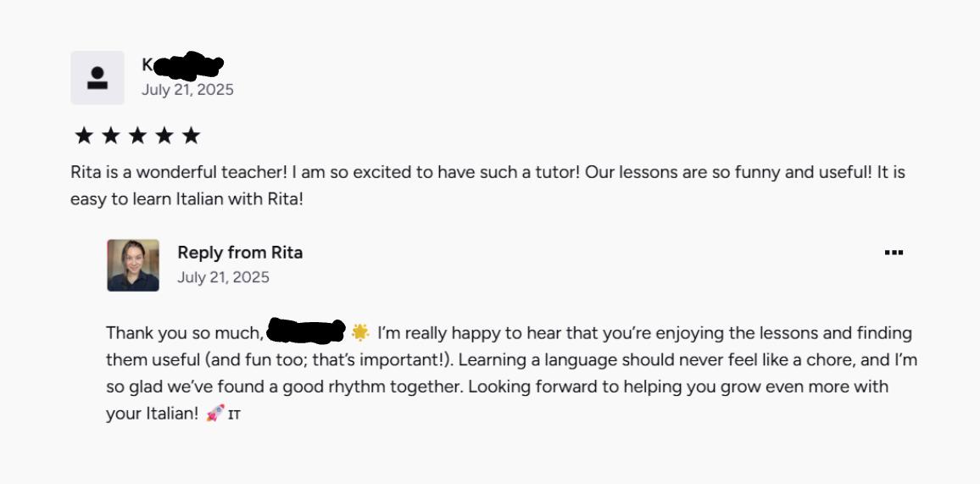980x484 pixels.
Task: Open the three-dot more options menu
Action: [x=894, y=253]
